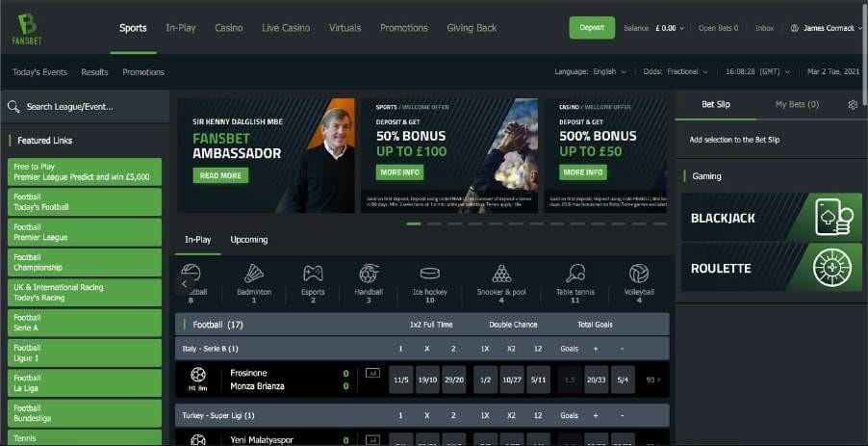Open bet slip settings gear
This screenshot has width=868, height=446.
[x=853, y=105]
